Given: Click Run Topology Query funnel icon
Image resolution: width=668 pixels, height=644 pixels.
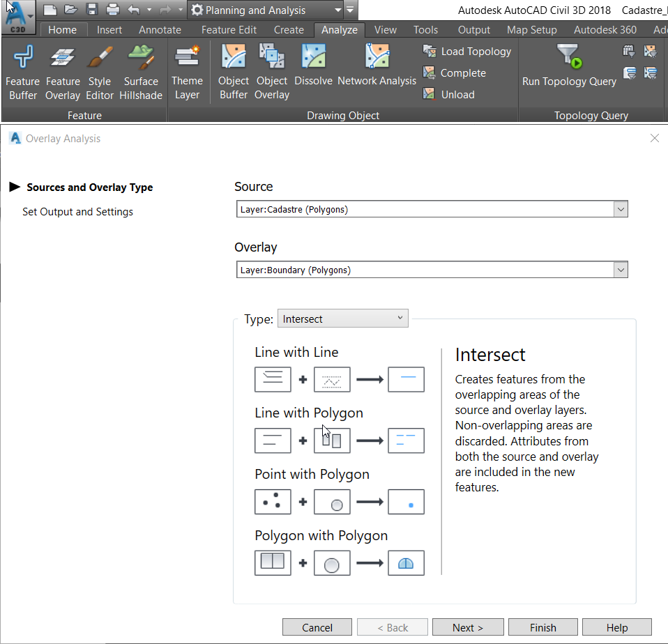Looking at the screenshot, I should (x=569, y=57).
